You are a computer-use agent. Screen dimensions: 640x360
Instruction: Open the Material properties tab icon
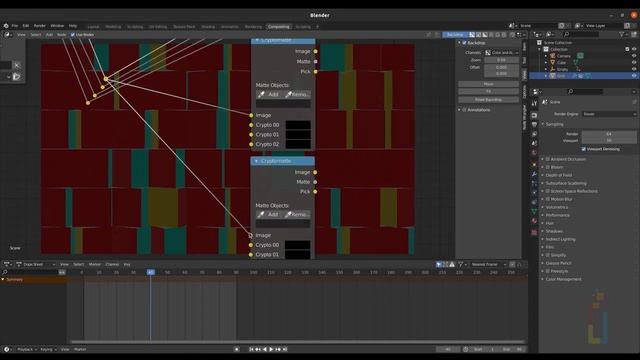tap(534, 221)
